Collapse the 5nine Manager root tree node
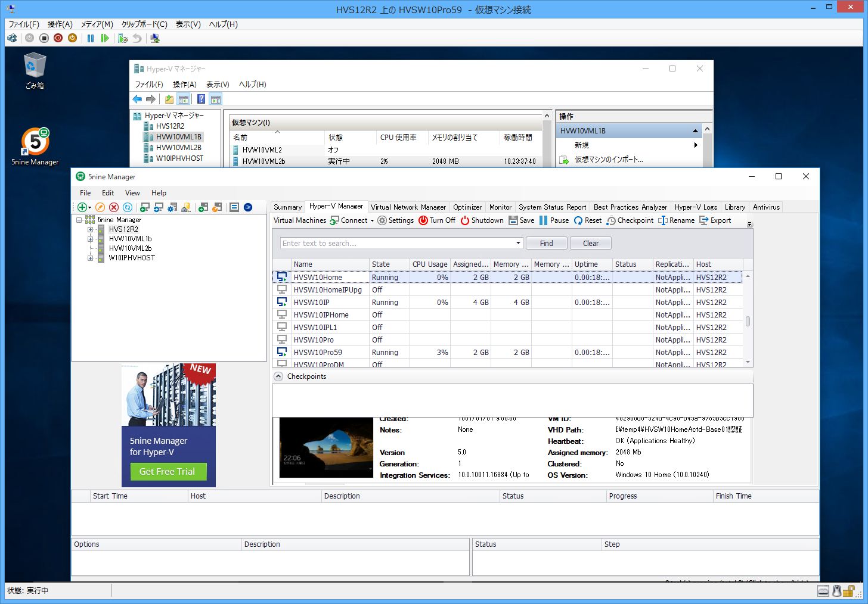The height and width of the screenshot is (604, 868). pos(79,220)
